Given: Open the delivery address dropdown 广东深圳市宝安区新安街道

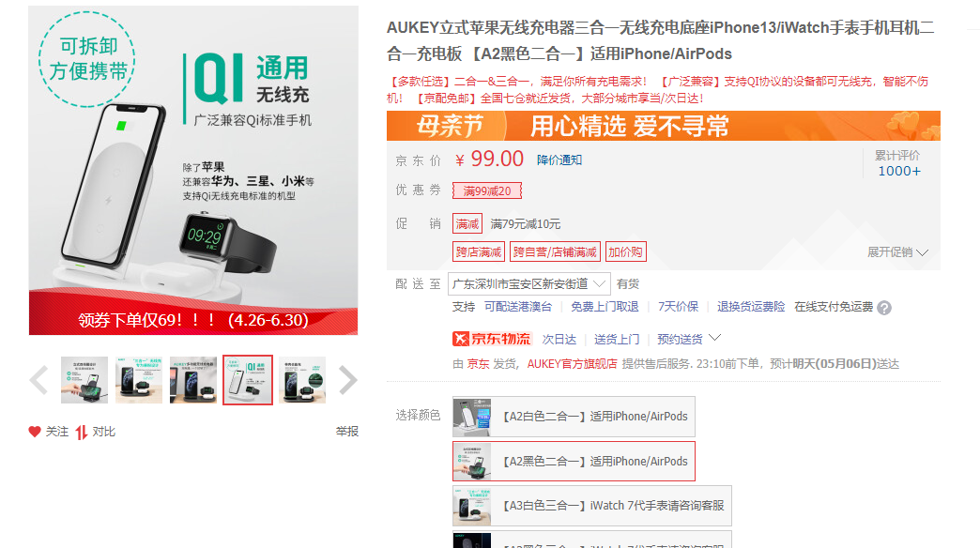Looking at the screenshot, I should (528, 284).
